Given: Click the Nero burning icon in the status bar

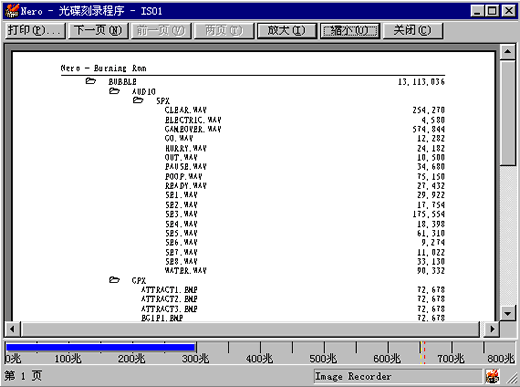Looking at the screenshot, I should tap(493, 376).
